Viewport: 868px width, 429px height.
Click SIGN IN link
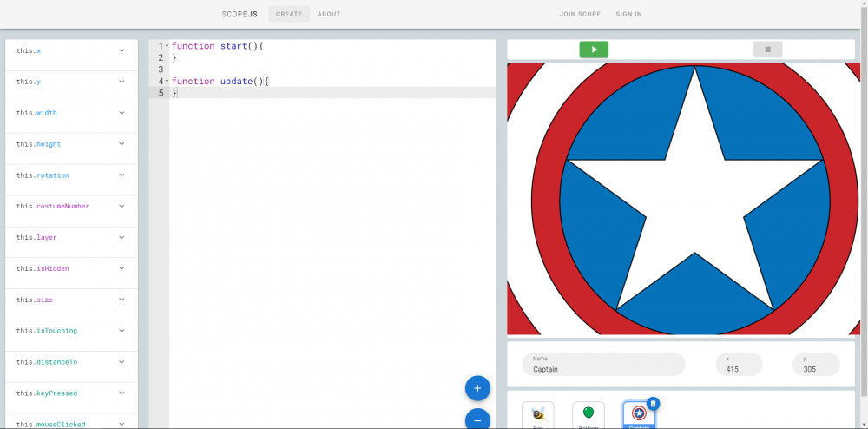pos(628,15)
